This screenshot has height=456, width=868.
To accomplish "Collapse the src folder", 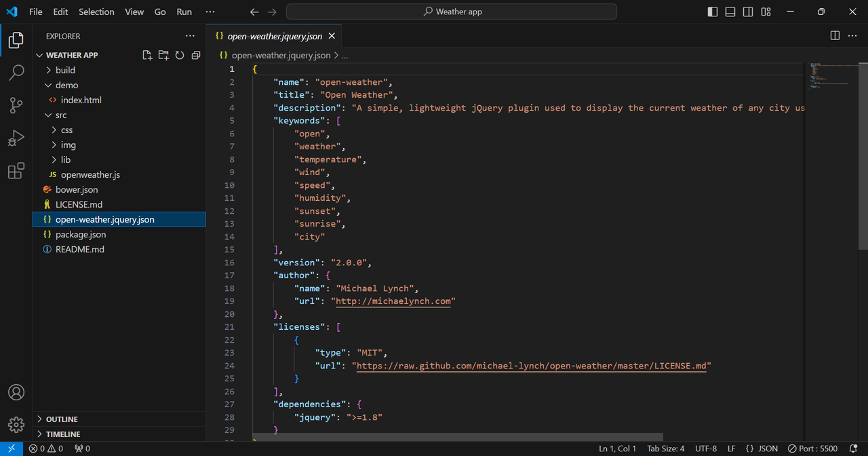I will tap(119, 115).
